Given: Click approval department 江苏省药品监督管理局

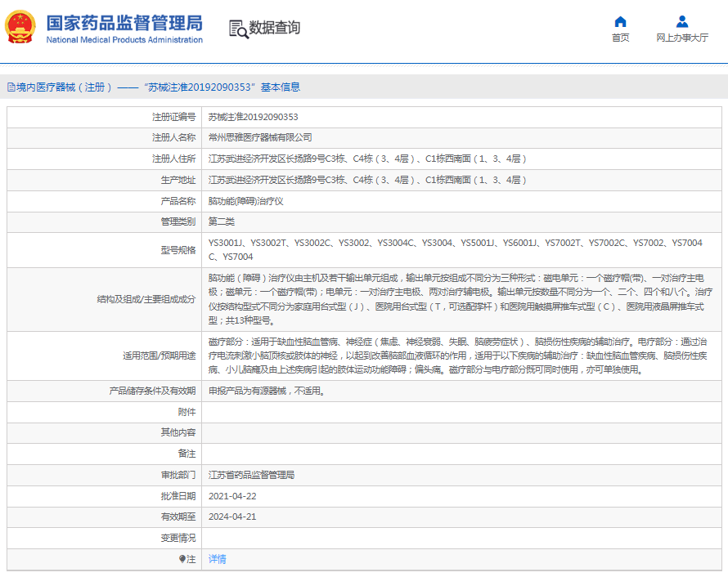Looking at the screenshot, I should click(x=251, y=475).
